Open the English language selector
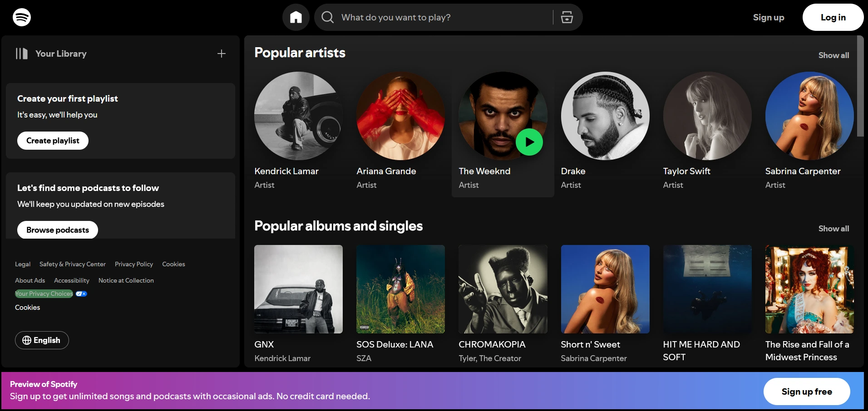This screenshot has width=868, height=411. click(x=42, y=340)
